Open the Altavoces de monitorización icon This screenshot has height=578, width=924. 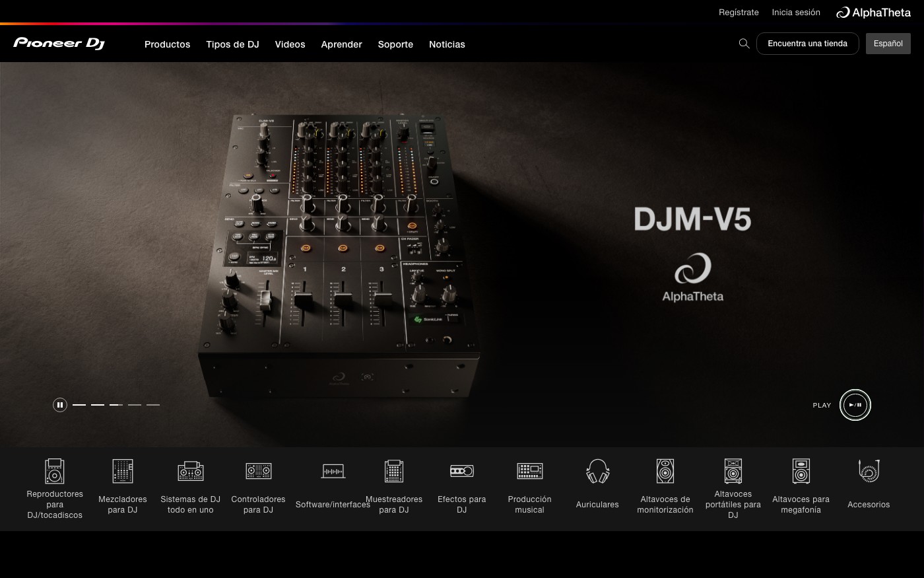[x=665, y=471]
